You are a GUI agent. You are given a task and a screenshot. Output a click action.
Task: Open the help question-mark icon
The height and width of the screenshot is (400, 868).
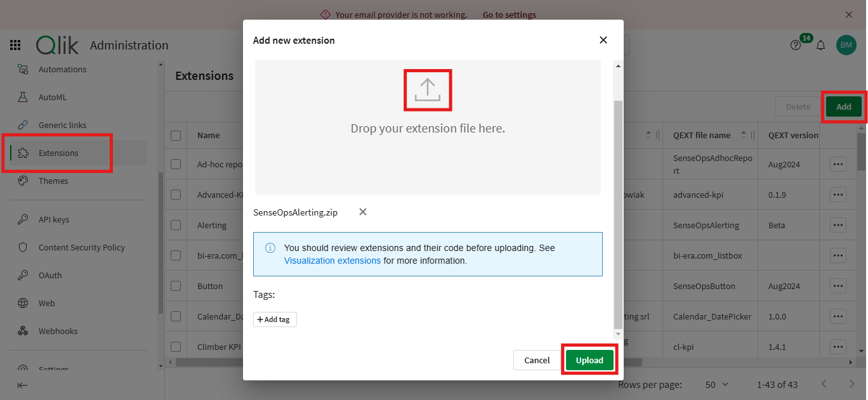[x=795, y=44]
